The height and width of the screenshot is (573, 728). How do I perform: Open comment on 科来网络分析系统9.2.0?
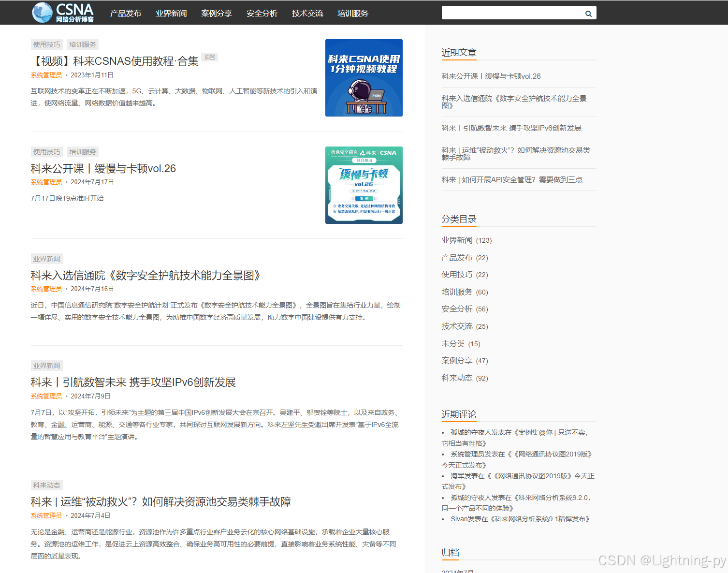517,503
